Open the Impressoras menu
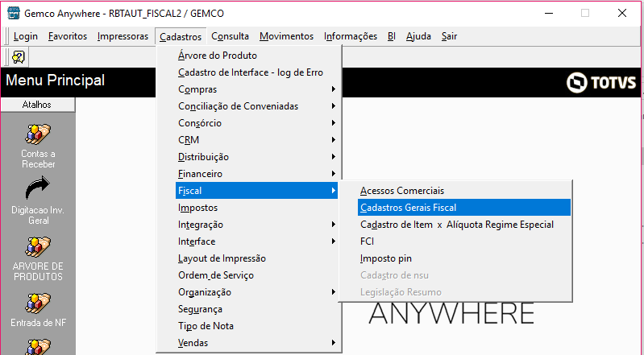Screen dimensions: 644x355 tap(123, 36)
